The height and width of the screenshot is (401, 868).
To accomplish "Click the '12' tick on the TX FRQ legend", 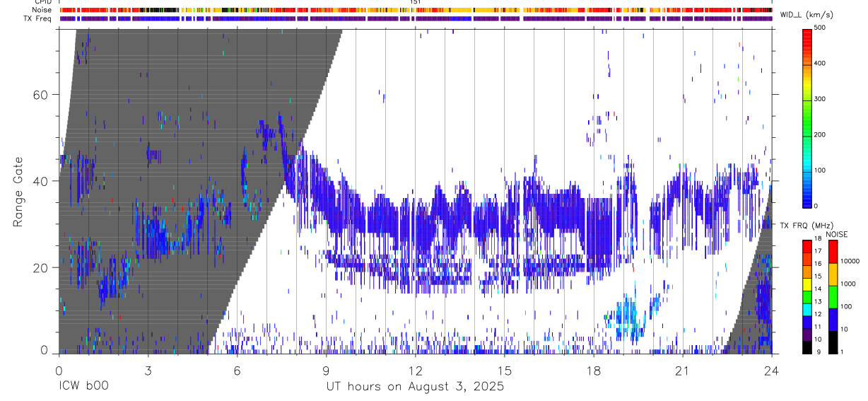I will pos(817,313).
